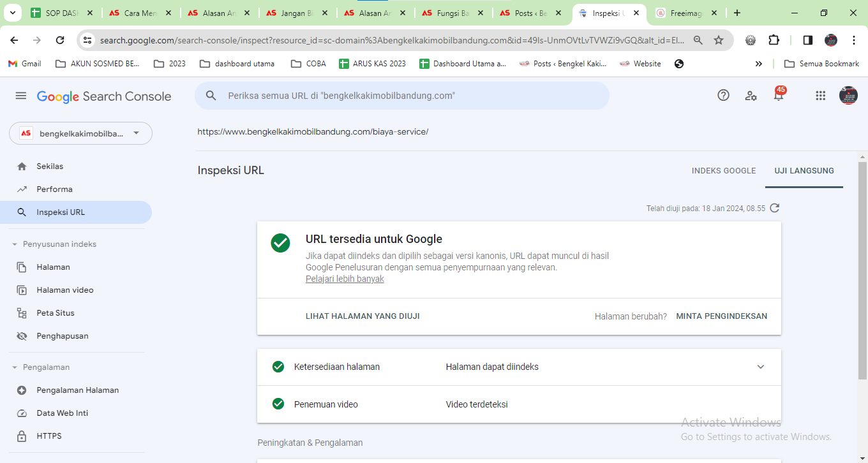Click LIHAT HALAMAN YANG DIUJI
Screen dimensions: 868x463
pyautogui.click(x=363, y=316)
